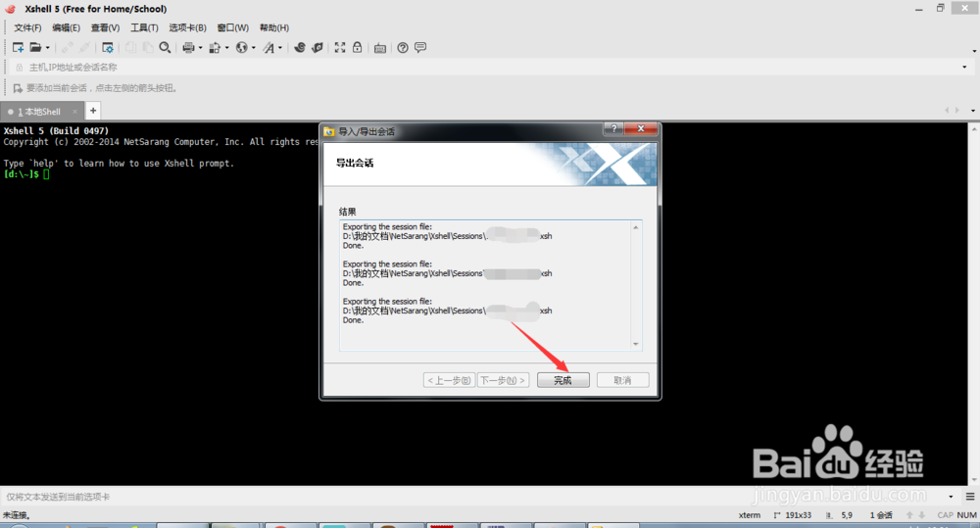Click the Font toolbar icon
Viewport: 980px width, 528px height.
coord(269,47)
